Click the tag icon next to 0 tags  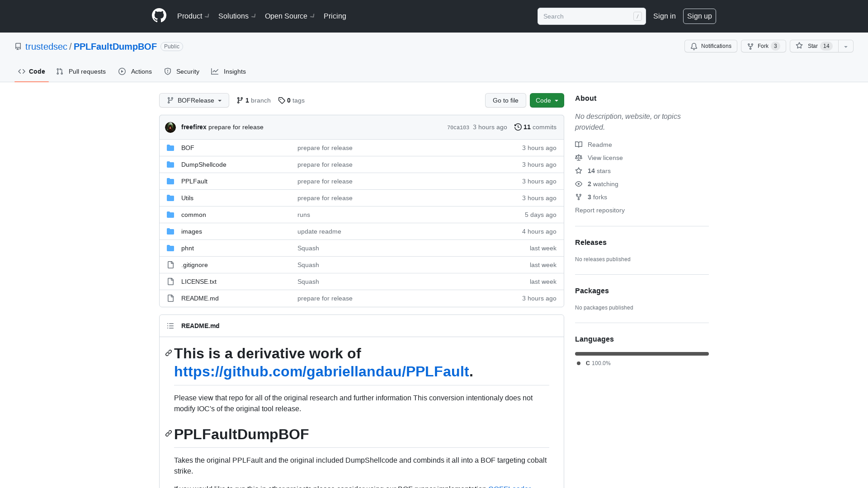[282, 100]
